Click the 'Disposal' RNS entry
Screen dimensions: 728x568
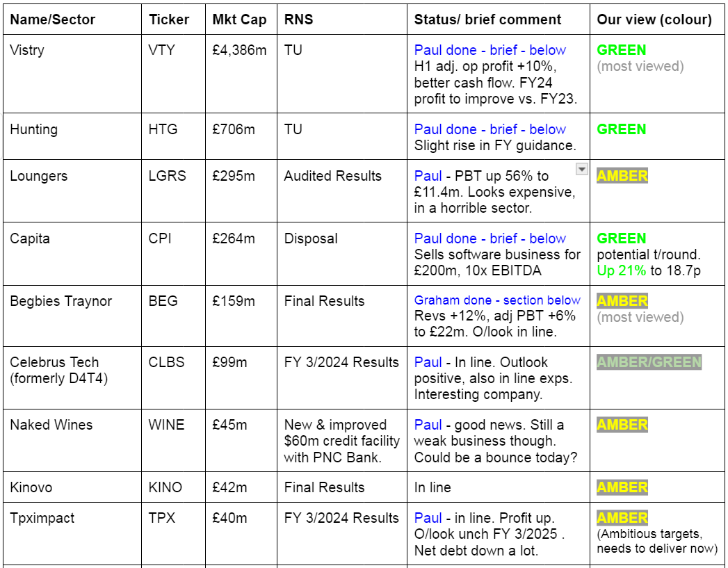tap(311, 238)
